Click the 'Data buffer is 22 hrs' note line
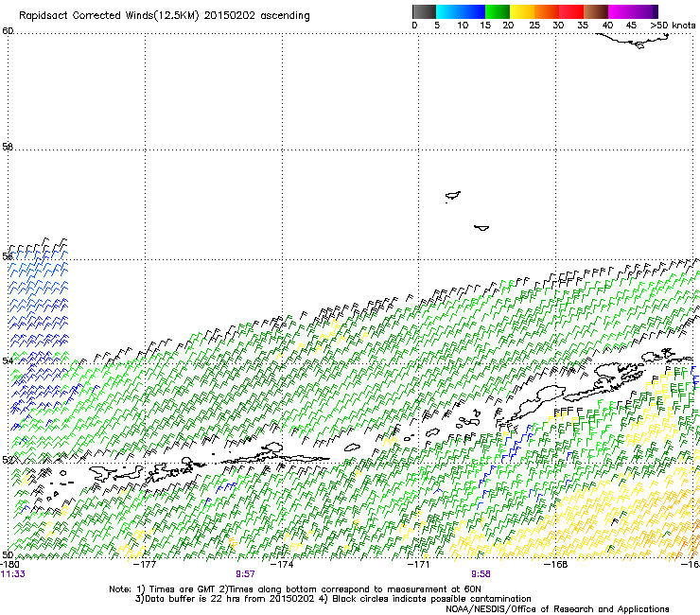This screenshot has height=615, width=700. [x=333, y=599]
